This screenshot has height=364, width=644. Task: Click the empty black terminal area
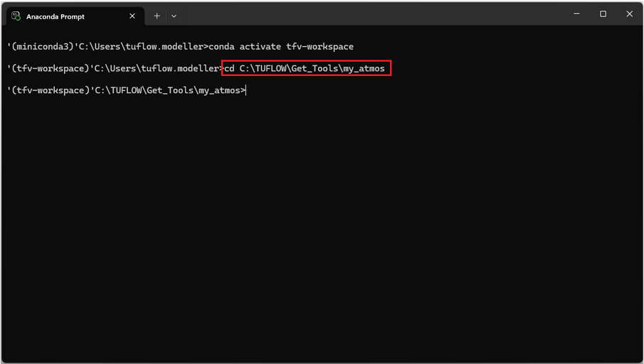(x=320, y=227)
